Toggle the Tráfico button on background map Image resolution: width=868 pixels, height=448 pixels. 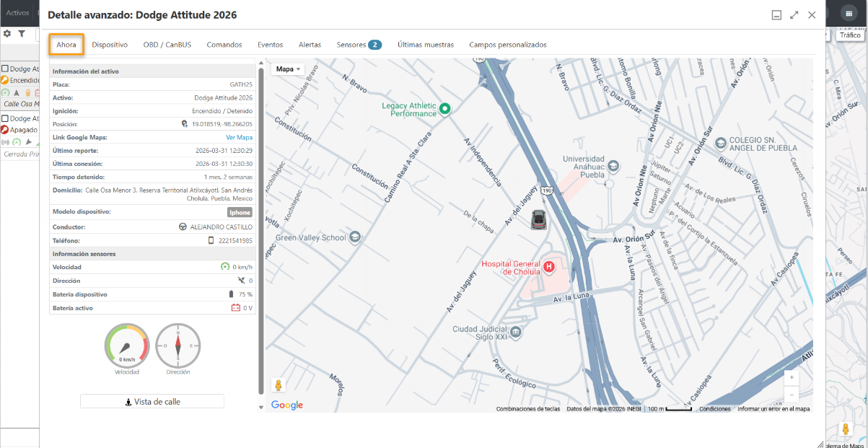tap(850, 35)
